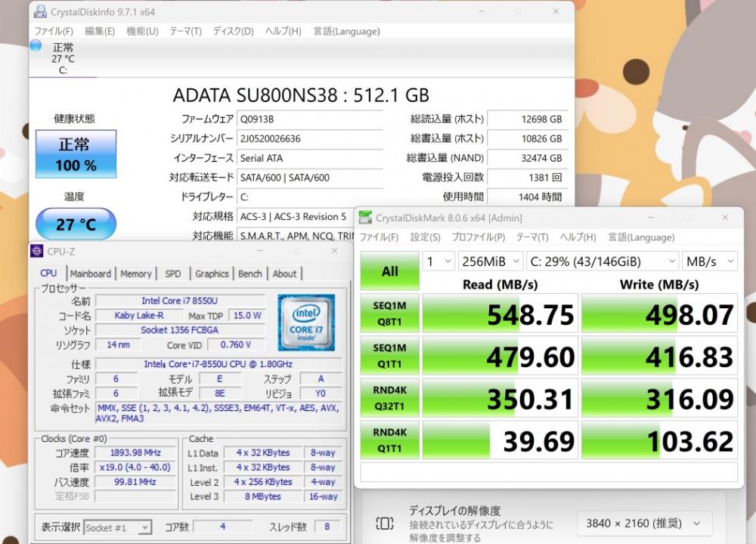The image size is (756, 544).
Task: Open the 256MiB test size dropdown
Action: [x=491, y=261]
